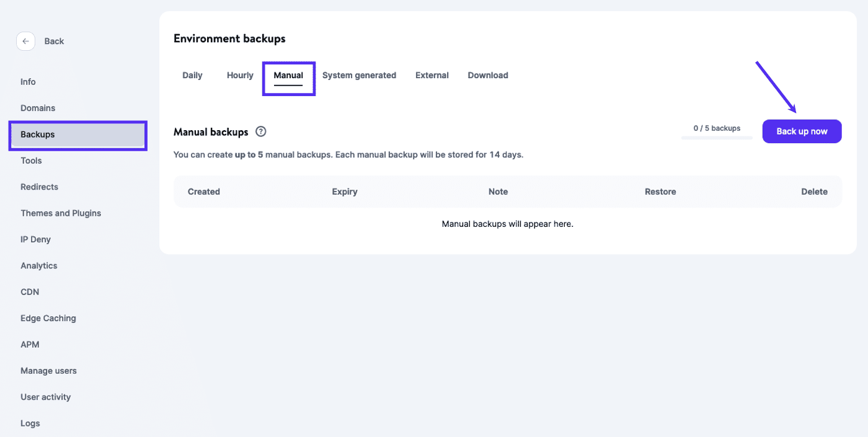Open the Analytics section
The image size is (868, 437).
pos(38,265)
